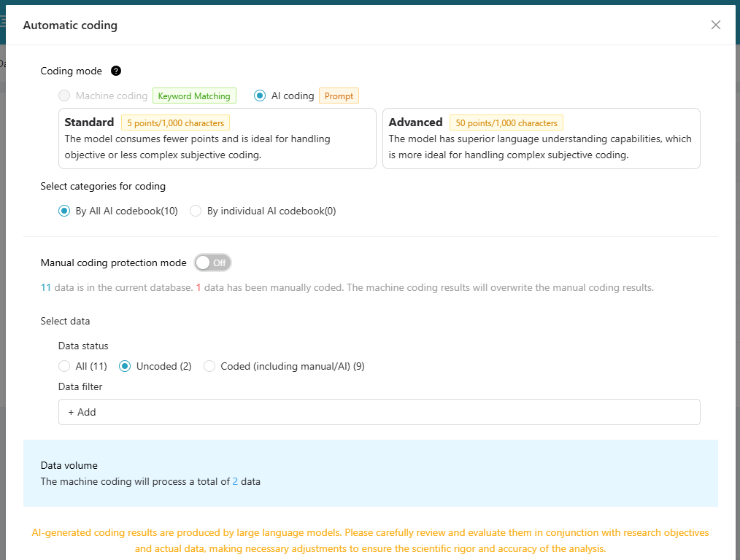Image resolution: width=740 pixels, height=560 pixels.
Task: Select By All AI codebook(10)
Action: tap(65, 211)
